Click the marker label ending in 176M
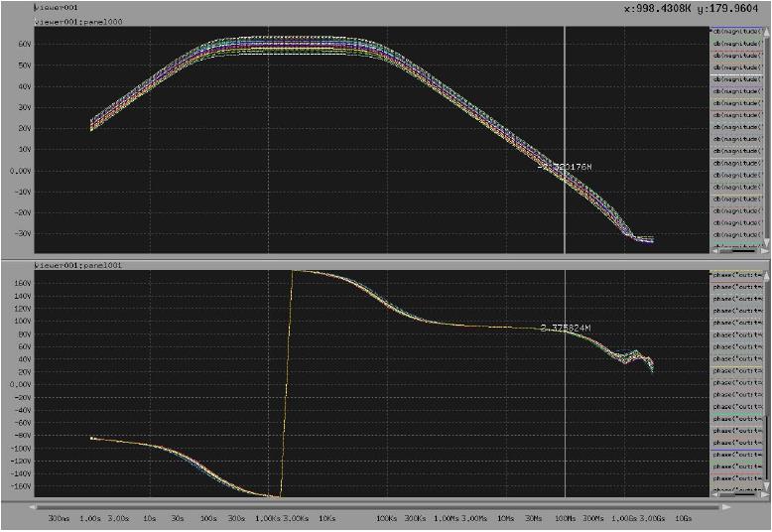Viewport: 772px width, 532px height. tap(565, 167)
